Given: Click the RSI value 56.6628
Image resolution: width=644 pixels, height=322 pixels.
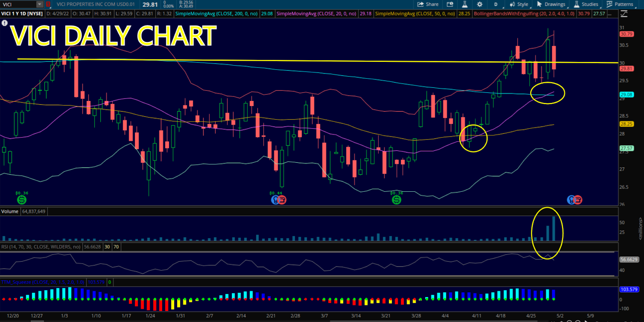Looking at the screenshot, I should [x=93, y=247].
